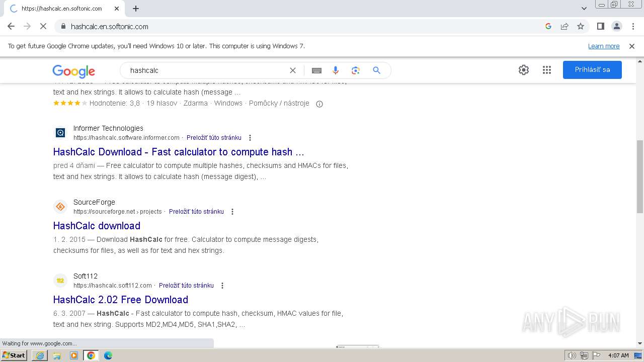Screen dimensions: 644x362
Task: Open the Chrome three-dot menu
Action: 633,26
